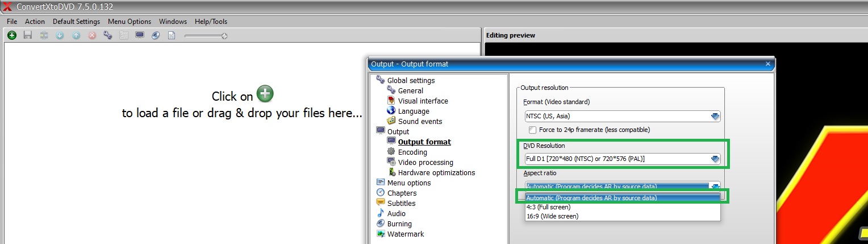Open settings with the wrench toolbar icon
Viewport: 868px width, 244px height.
coord(108,35)
